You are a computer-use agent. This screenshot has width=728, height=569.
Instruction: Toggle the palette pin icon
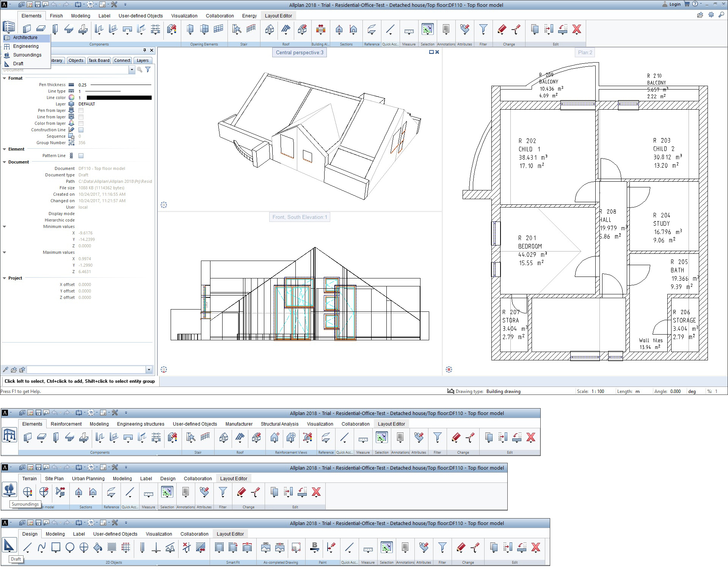tap(144, 50)
